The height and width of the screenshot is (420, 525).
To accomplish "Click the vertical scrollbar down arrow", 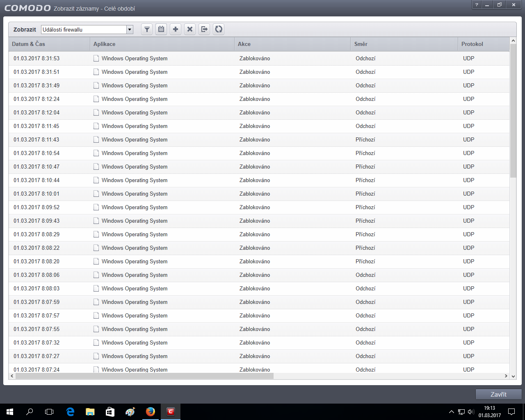I will point(513,376).
